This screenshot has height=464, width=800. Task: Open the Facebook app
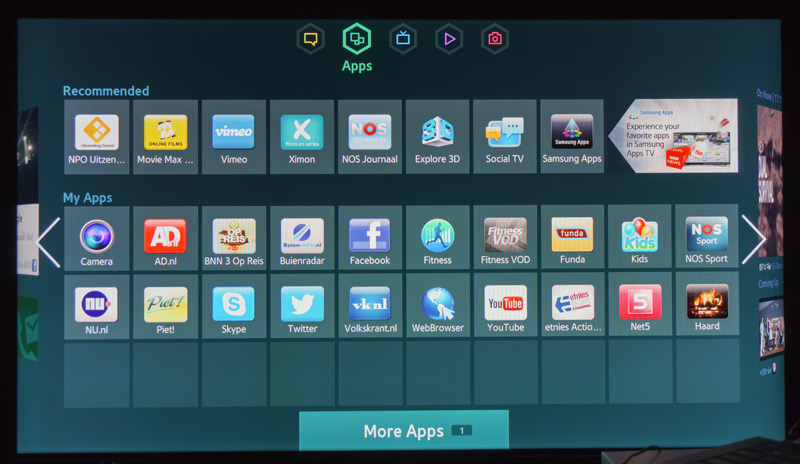370,237
